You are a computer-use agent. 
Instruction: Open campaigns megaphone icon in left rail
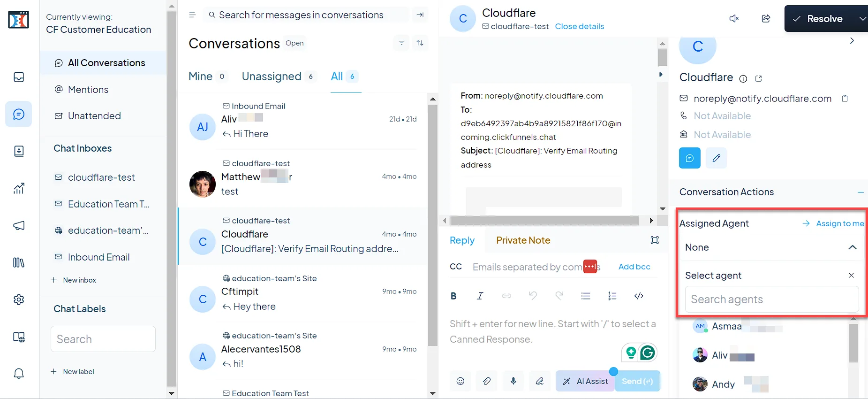pyautogui.click(x=19, y=226)
